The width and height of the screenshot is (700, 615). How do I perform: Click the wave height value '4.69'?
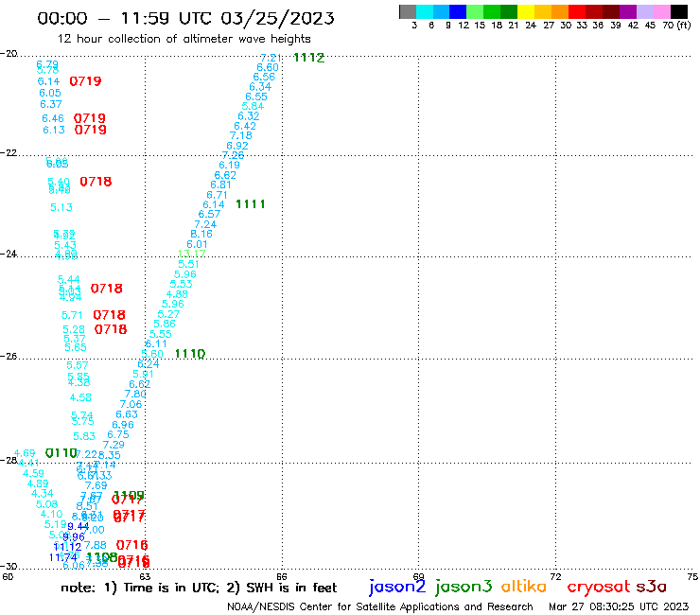tap(25, 453)
